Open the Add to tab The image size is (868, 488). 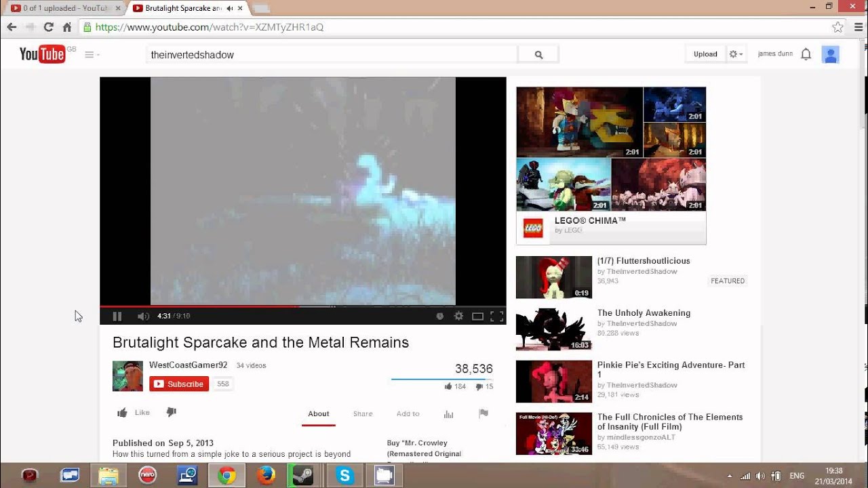[x=408, y=413]
